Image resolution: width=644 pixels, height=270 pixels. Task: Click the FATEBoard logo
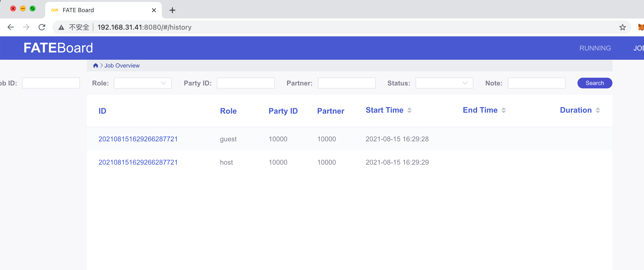coord(58,48)
